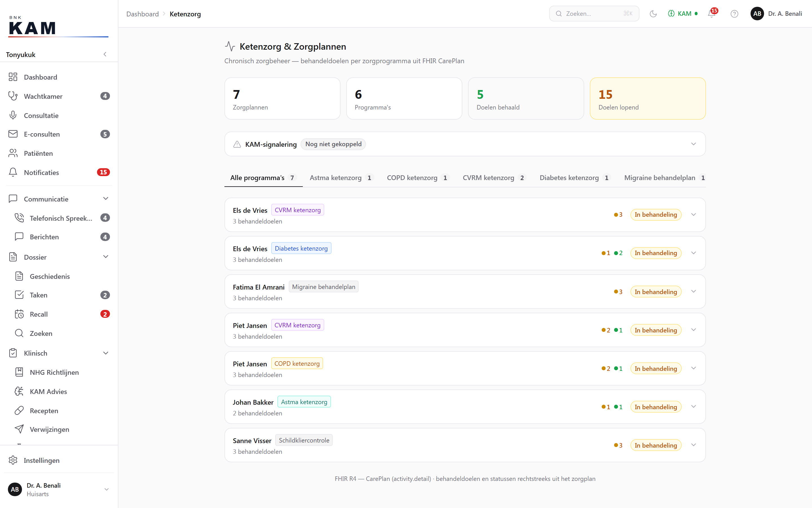Open Telefonisch Spreekuur phone item
The height and width of the screenshot is (508, 812).
[x=62, y=218]
